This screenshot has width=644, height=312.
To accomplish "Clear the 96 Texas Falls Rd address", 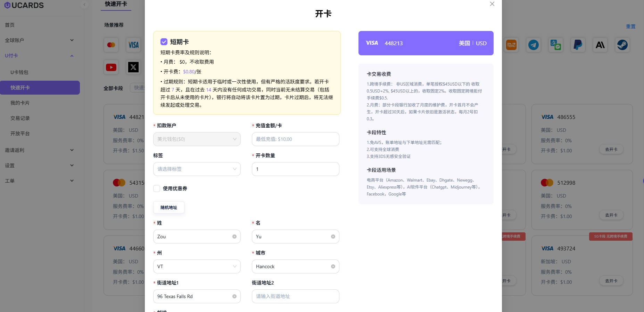I will click(x=234, y=296).
